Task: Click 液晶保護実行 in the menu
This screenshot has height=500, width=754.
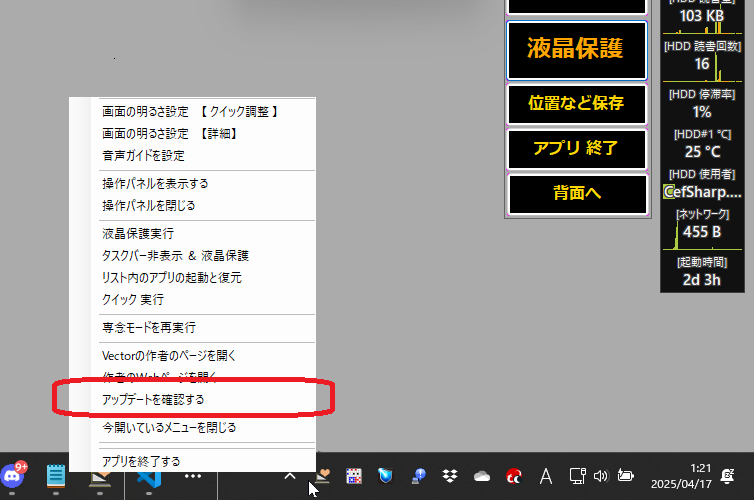Action: (138, 233)
